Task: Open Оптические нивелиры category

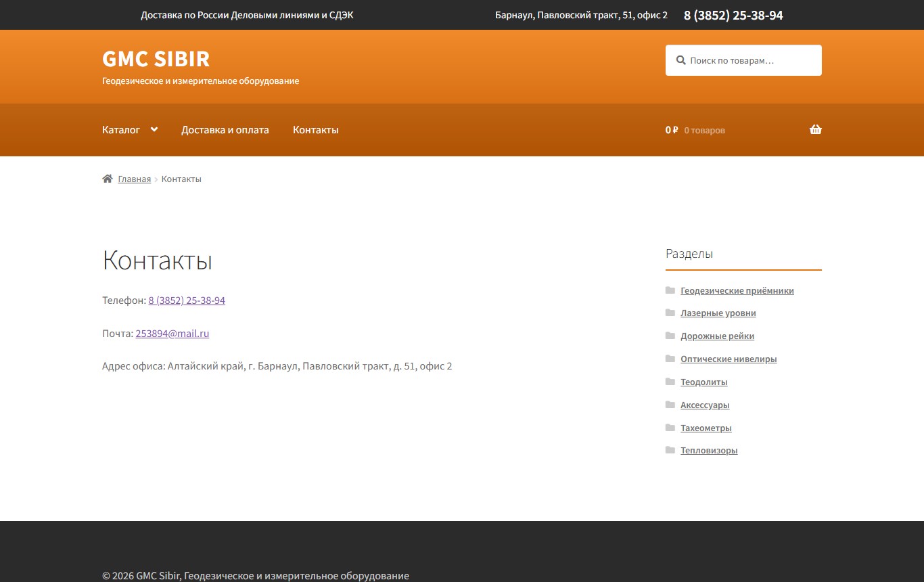Action: coord(729,359)
